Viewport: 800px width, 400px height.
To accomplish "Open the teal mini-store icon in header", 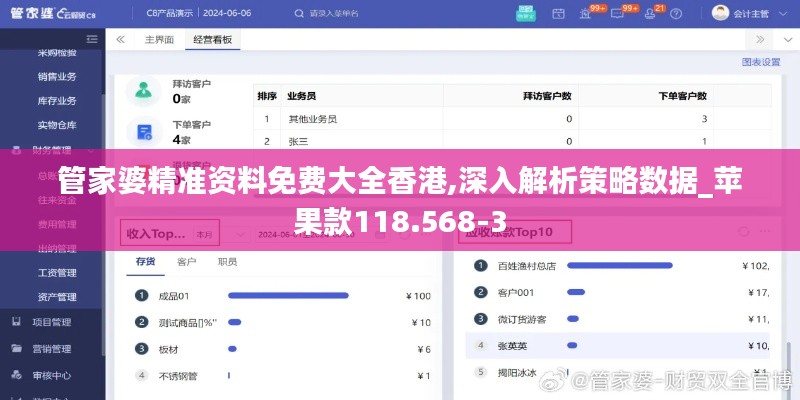I will pos(525,13).
